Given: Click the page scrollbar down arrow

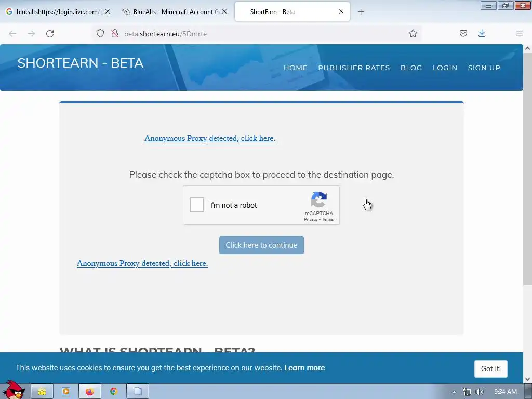Looking at the screenshot, I should [x=527, y=379].
